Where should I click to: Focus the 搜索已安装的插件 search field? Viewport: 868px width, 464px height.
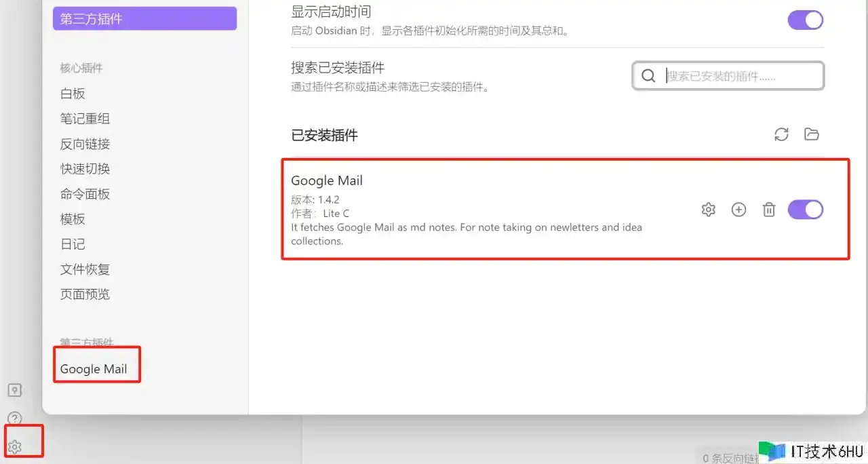728,75
